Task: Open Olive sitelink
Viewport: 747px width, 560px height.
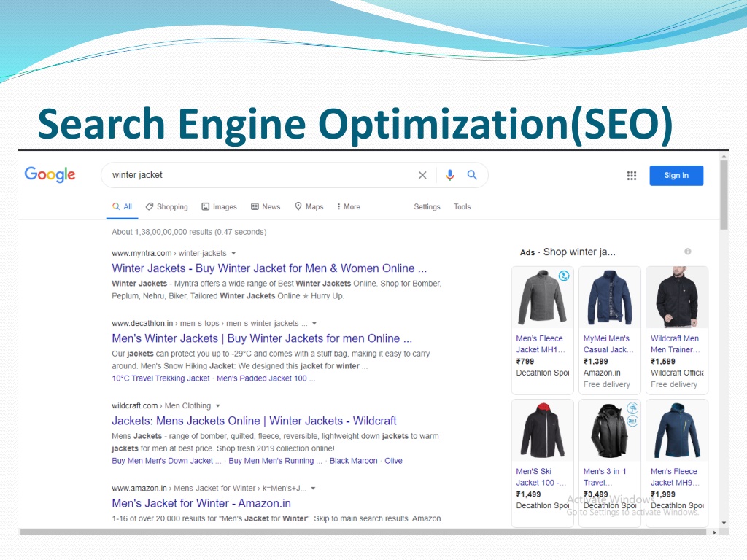Action: [x=393, y=461]
